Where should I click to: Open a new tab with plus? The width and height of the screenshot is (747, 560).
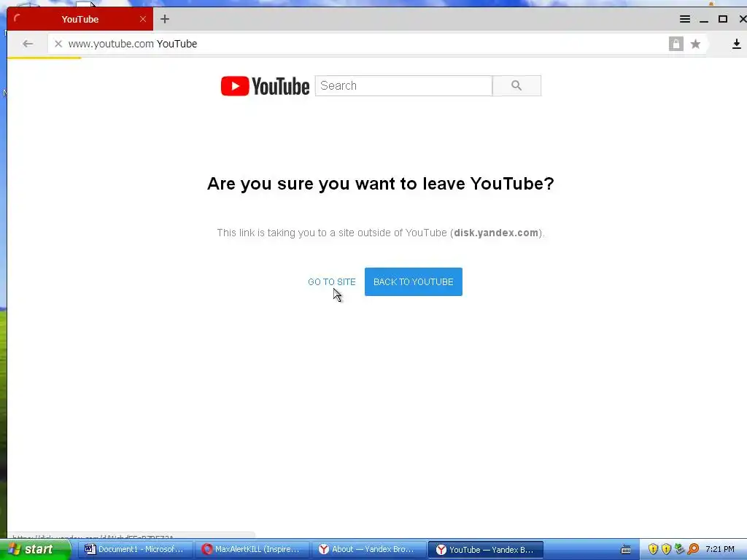tap(165, 19)
